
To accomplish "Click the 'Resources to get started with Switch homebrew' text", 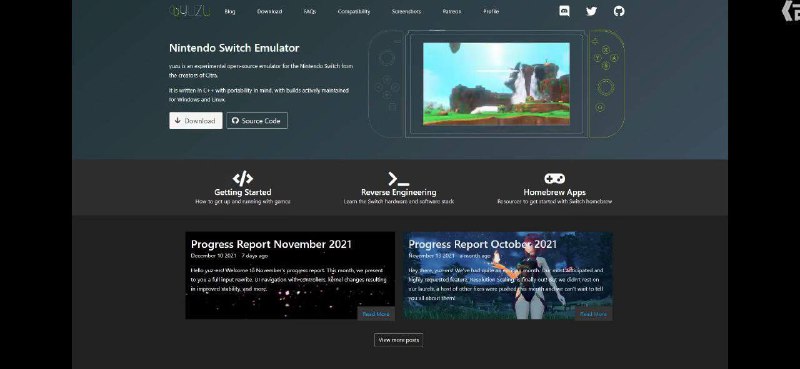I will coord(555,202).
